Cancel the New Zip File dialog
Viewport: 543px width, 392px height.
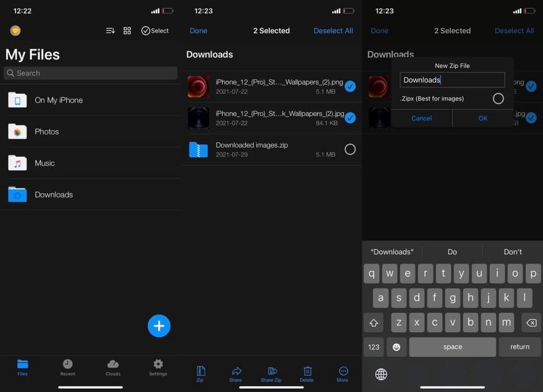pyautogui.click(x=421, y=118)
